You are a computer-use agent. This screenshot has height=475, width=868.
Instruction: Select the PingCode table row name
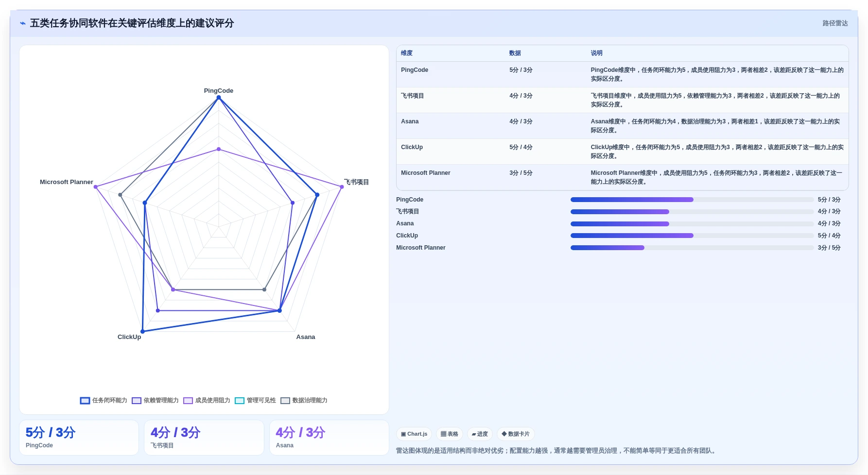pyautogui.click(x=415, y=70)
